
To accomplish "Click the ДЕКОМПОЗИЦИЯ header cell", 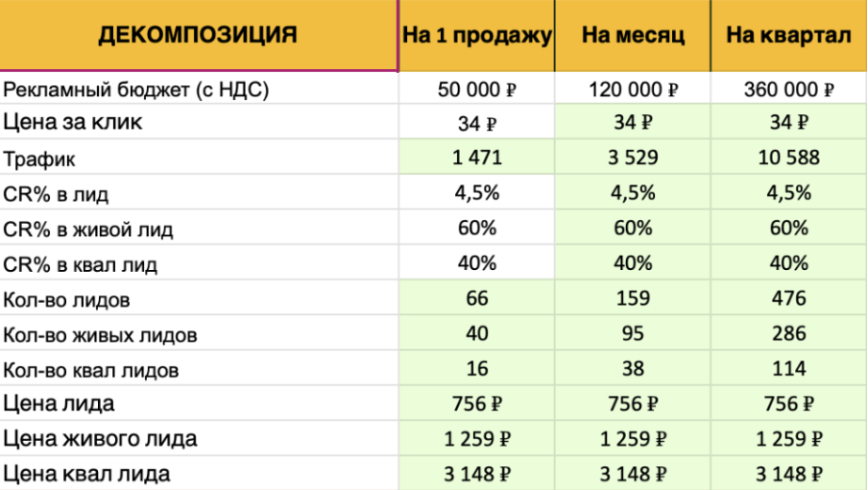I will [x=198, y=37].
